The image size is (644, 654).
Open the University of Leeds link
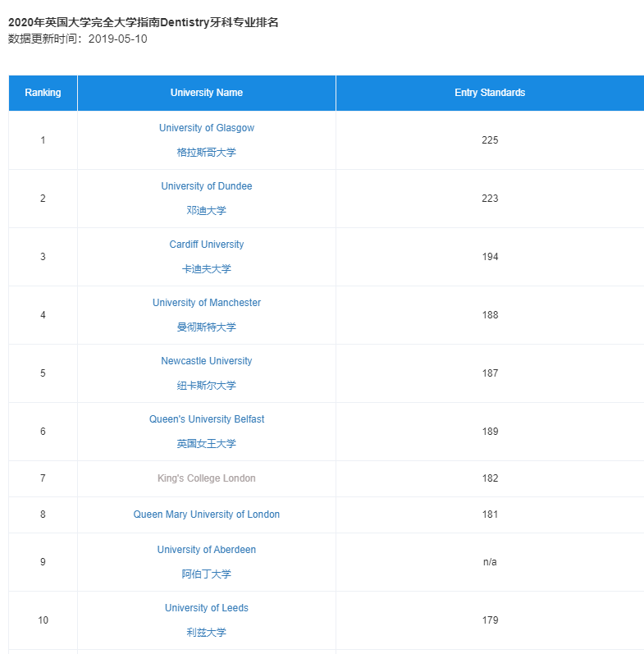point(207,608)
